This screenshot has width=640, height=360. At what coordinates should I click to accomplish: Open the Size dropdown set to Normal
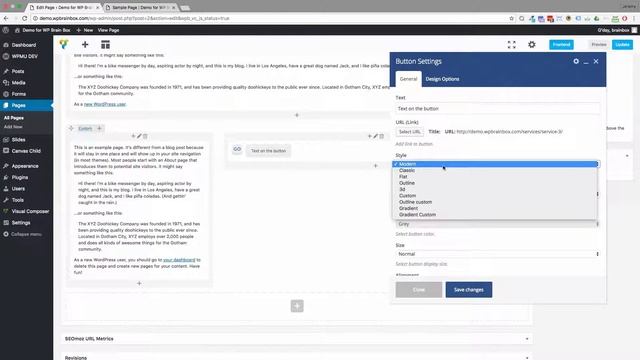pyautogui.click(x=498, y=254)
